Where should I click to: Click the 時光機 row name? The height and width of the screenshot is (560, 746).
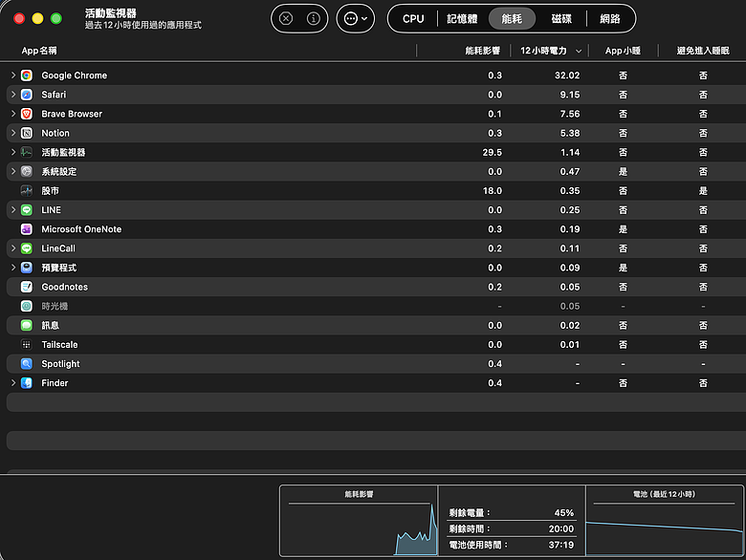coord(55,306)
